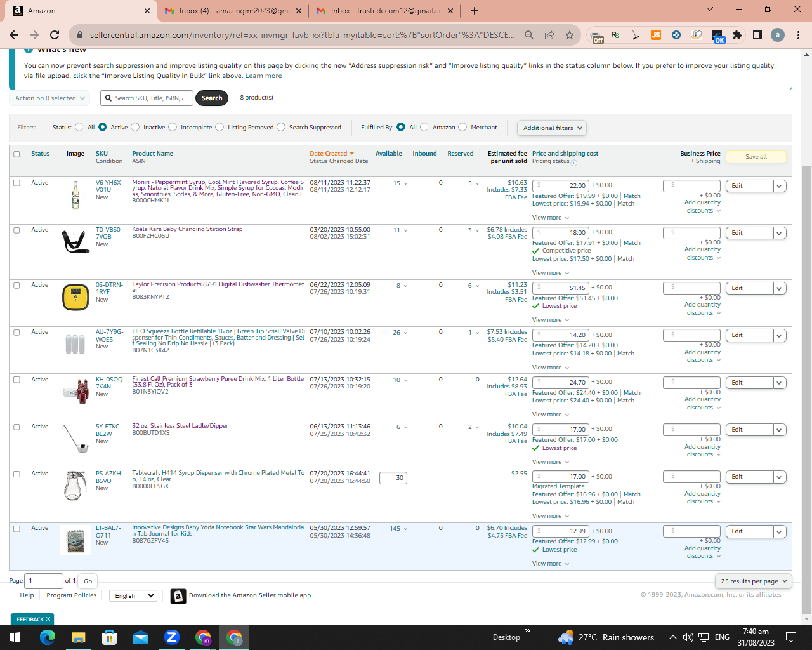Open the Program Policies link

pos(72,595)
